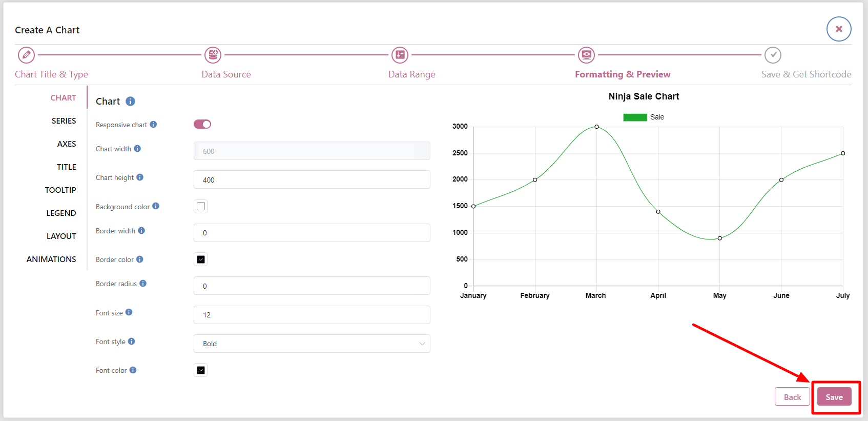Click the January data point on chart

pyautogui.click(x=473, y=206)
